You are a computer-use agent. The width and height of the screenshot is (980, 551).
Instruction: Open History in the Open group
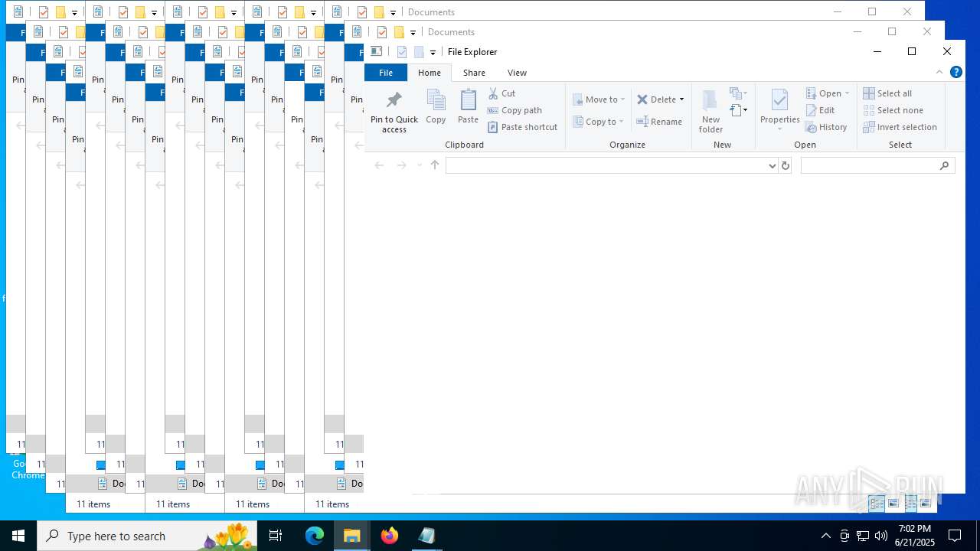(x=826, y=127)
